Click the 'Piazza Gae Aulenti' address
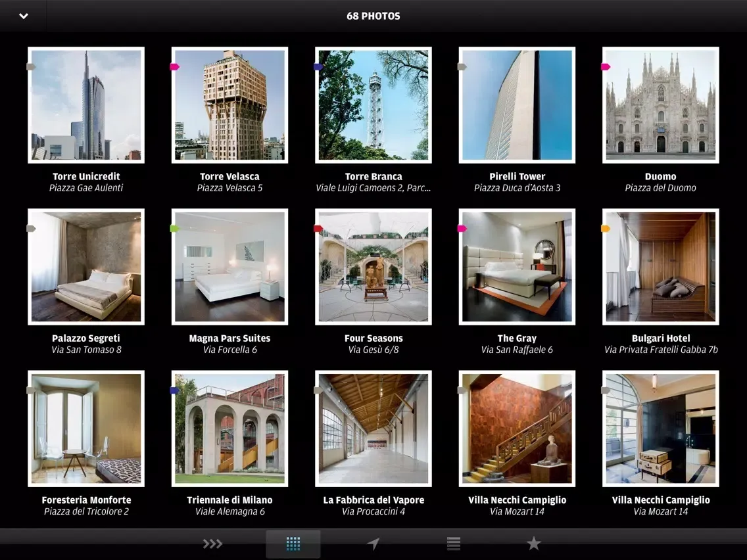747x560 pixels. [86, 188]
